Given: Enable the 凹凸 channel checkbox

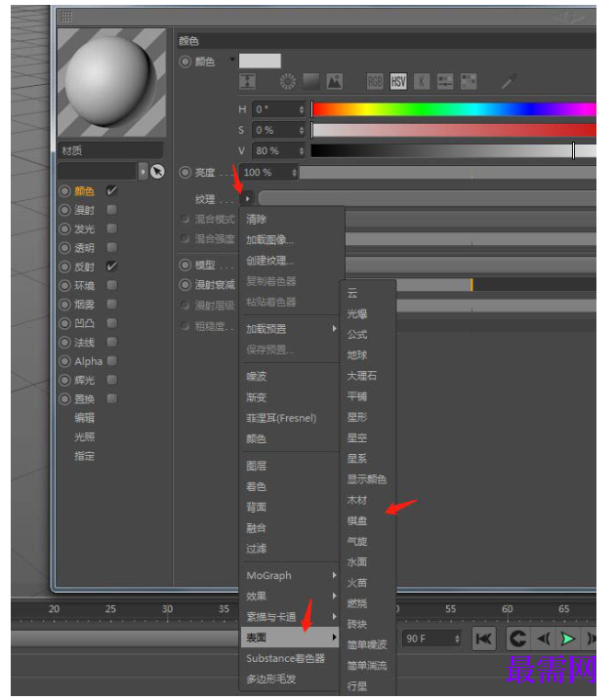Looking at the screenshot, I should (111, 323).
